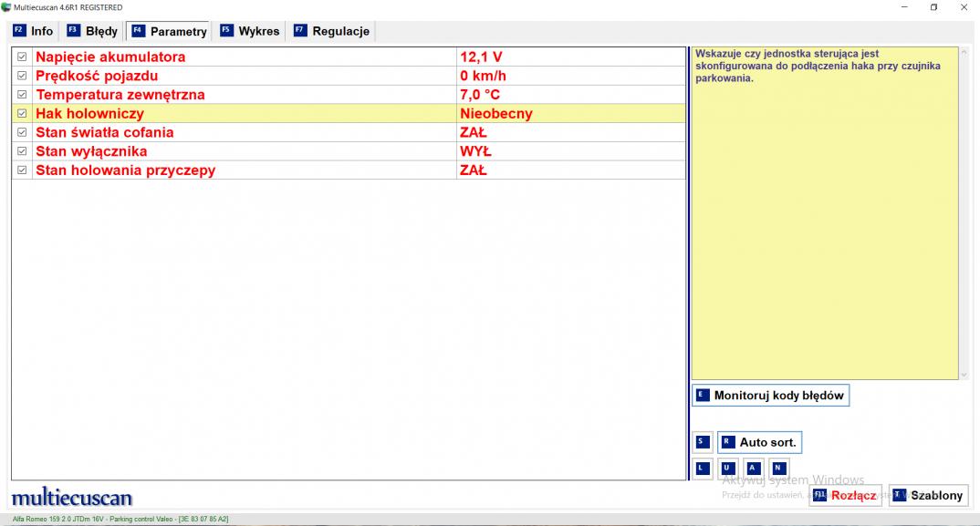Screen dimensions: 980x526
Task: Go to the Regulacje tab
Action: point(332,31)
